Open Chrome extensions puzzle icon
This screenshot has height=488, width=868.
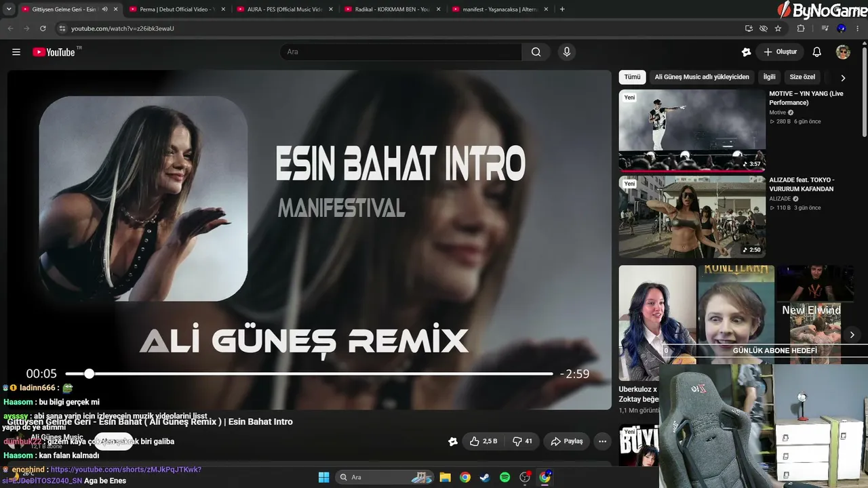[801, 28]
